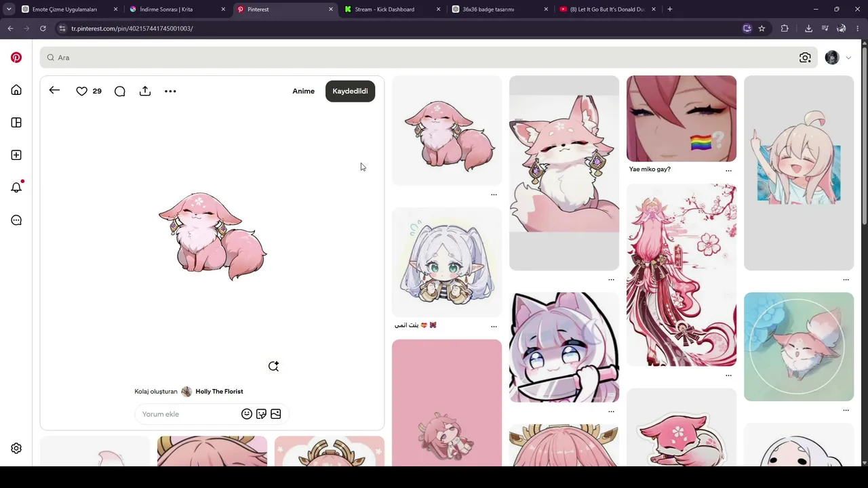Screen dimensions: 868x488
Task: Open the full-body Yae Miko cherry blossom pin
Action: (682, 275)
